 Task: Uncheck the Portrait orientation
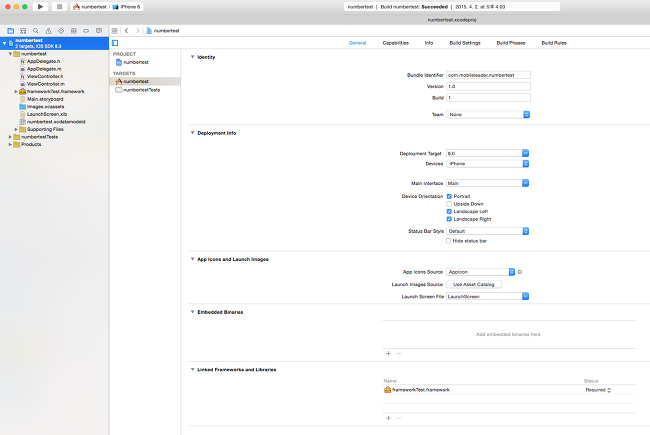[449, 196]
